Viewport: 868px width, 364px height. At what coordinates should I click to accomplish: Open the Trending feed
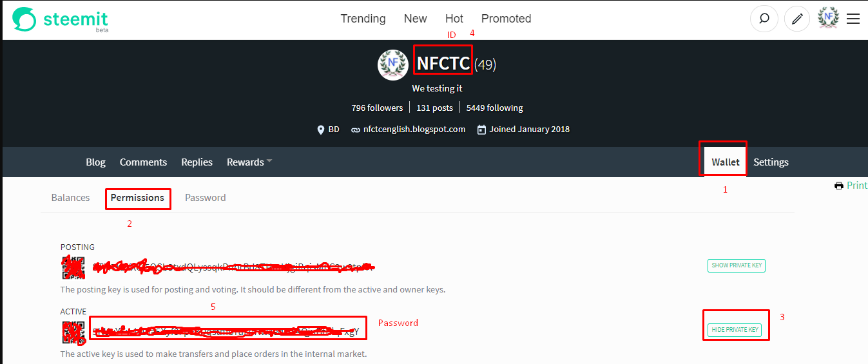click(x=363, y=19)
